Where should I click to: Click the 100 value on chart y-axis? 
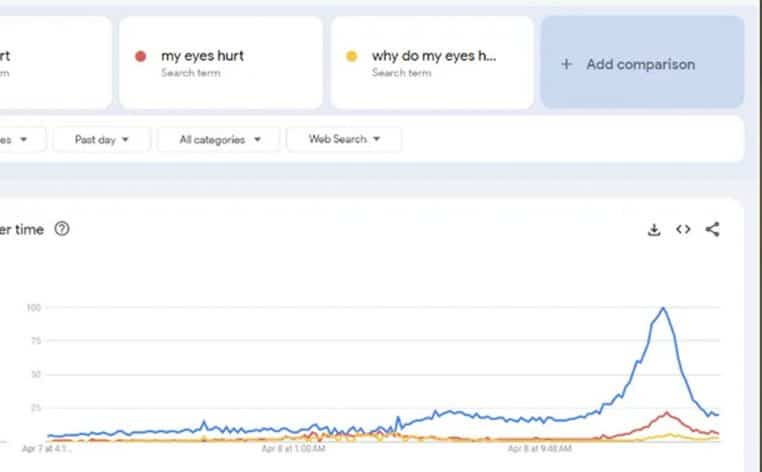click(x=34, y=308)
